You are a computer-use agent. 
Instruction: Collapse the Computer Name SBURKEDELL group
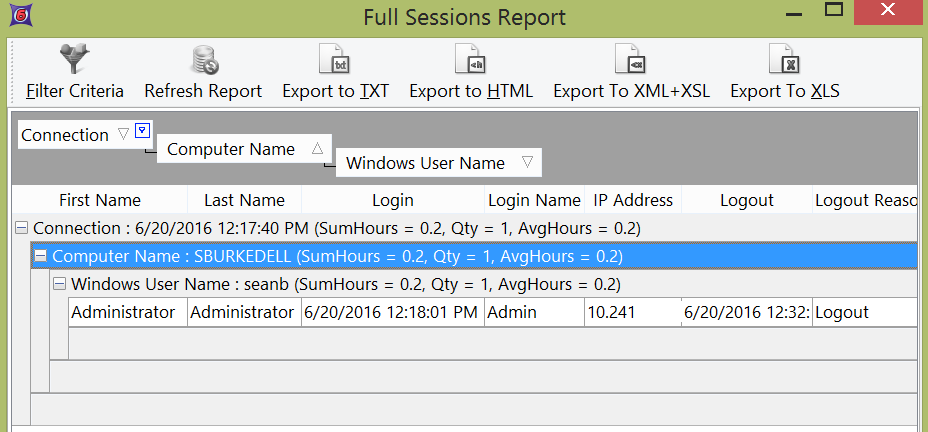coord(41,257)
